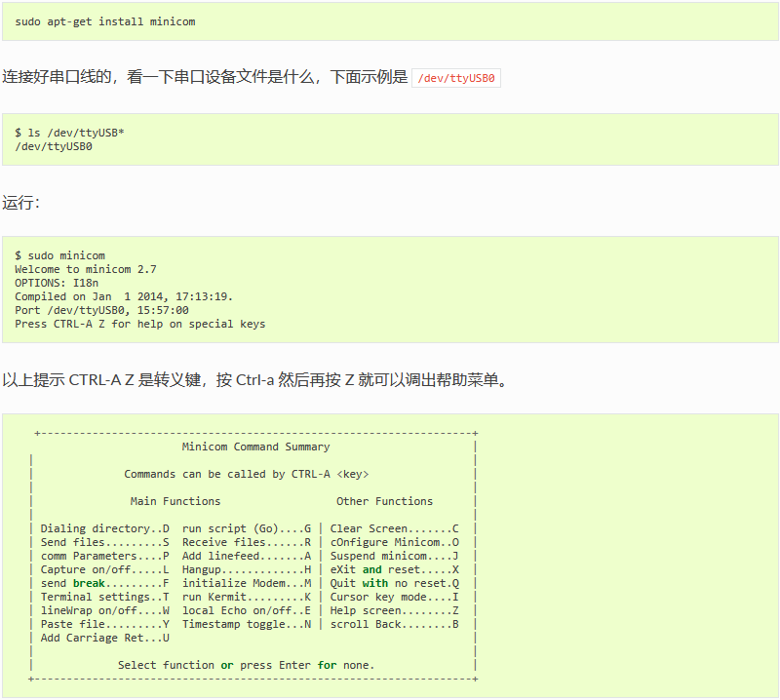Image resolution: width=780 pixels, height=700 pixels.
Task: Click the 'Hangup.............H' entry
Action: pos(247,569)
